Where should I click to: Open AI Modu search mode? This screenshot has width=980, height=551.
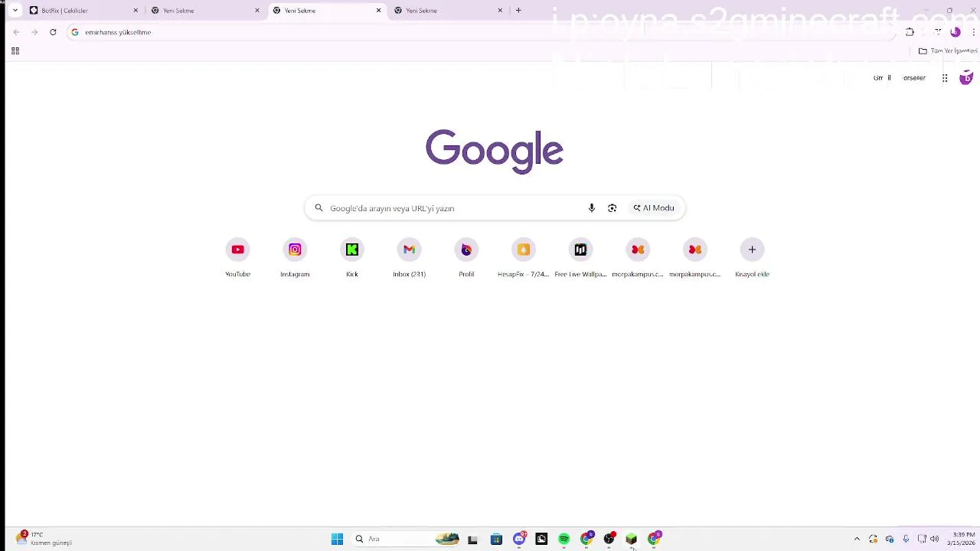pos(654,208)
